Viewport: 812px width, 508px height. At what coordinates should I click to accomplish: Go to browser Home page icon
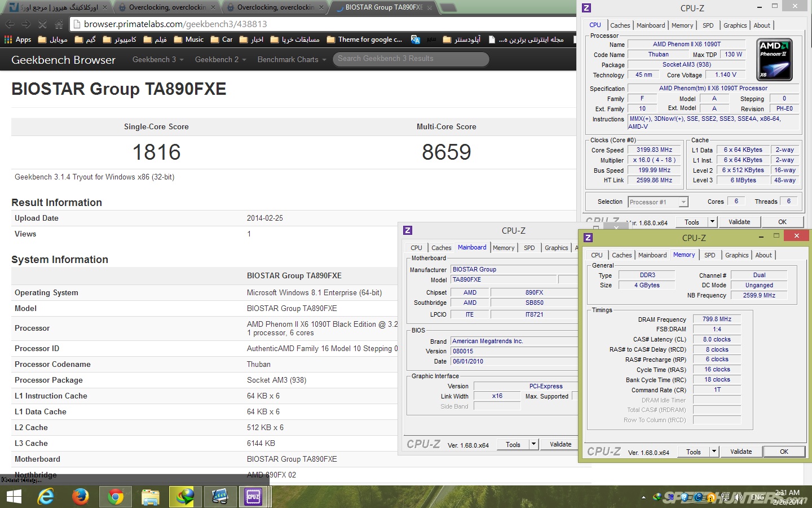click(x=59, y=24)
